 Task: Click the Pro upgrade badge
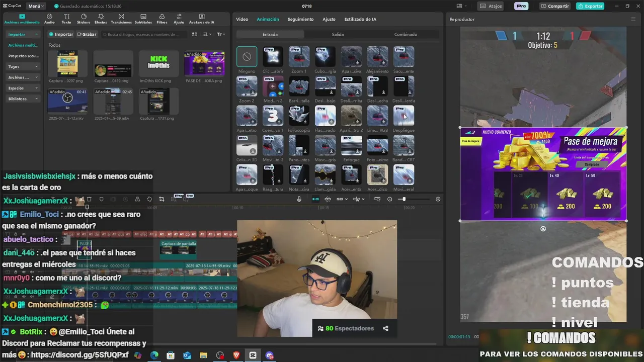(x=521, y=6)
